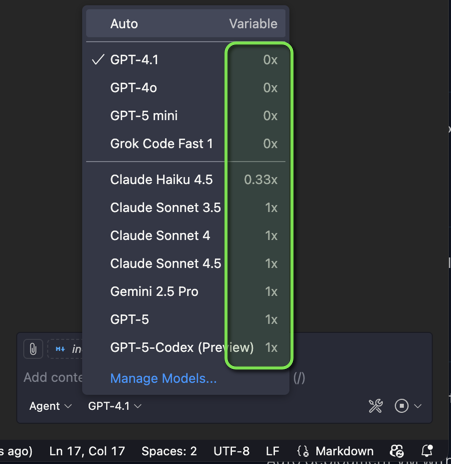Screen dimensions: 451x464
Task: Change indentation via Spaces: 2
Action: (169, 451)
